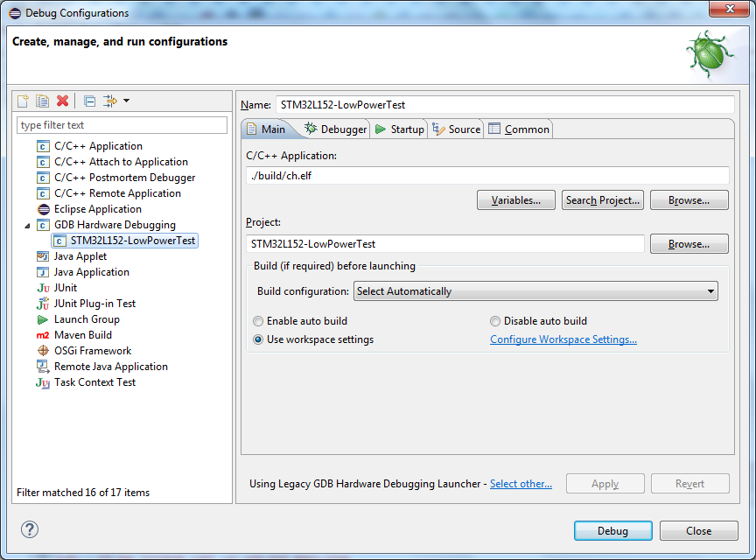Open the Build configuration dropdown
Image resolution: width=756 pixels, height=560 pixels.
coord(535,291)
